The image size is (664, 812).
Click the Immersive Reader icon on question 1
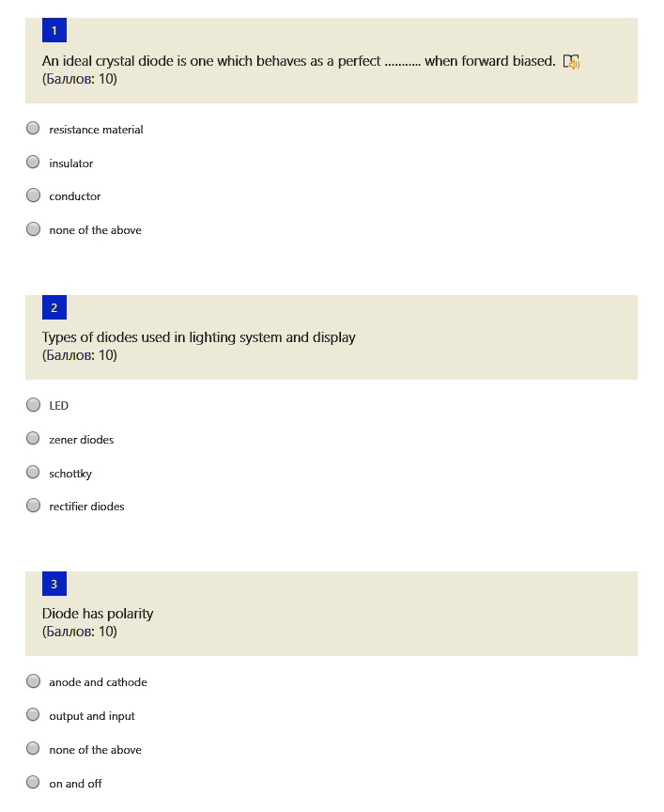pos(571,62)
